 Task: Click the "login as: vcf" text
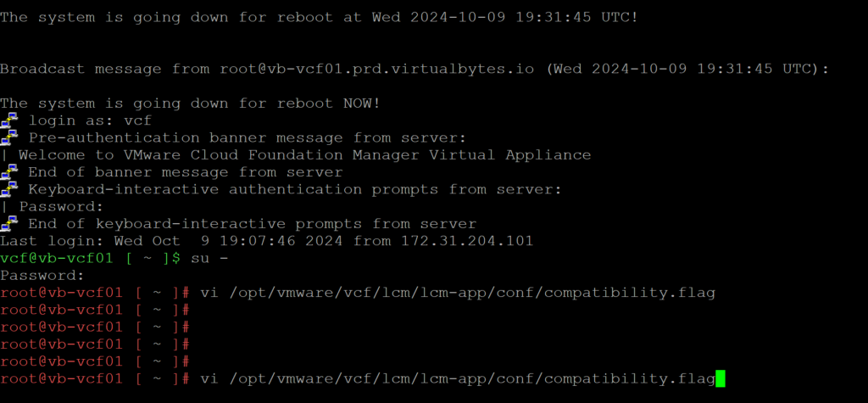pyautogui.click(x=90, y=120)
